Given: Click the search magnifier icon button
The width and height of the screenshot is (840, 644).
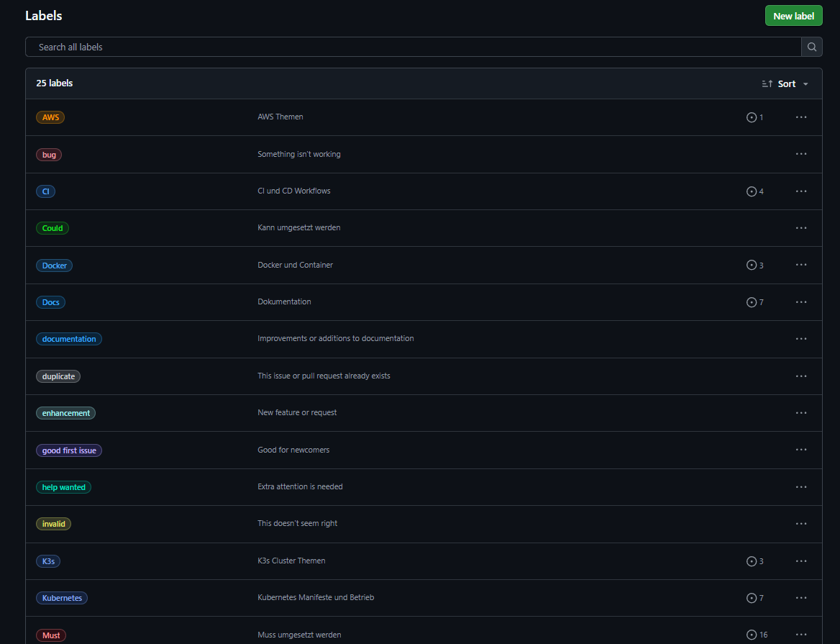Looking at the screenshot, I should pos(812,47).
